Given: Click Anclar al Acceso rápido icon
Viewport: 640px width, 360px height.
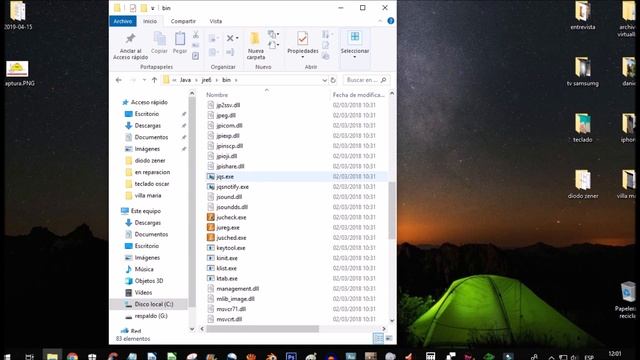Looking at the screenshot, I should pos(130,39).
